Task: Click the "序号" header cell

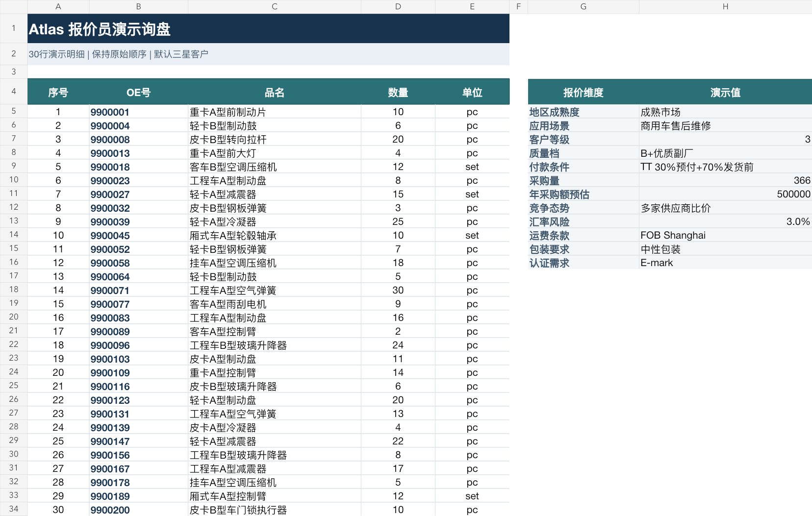Action: pyautogui.click(x=58, y=92)
